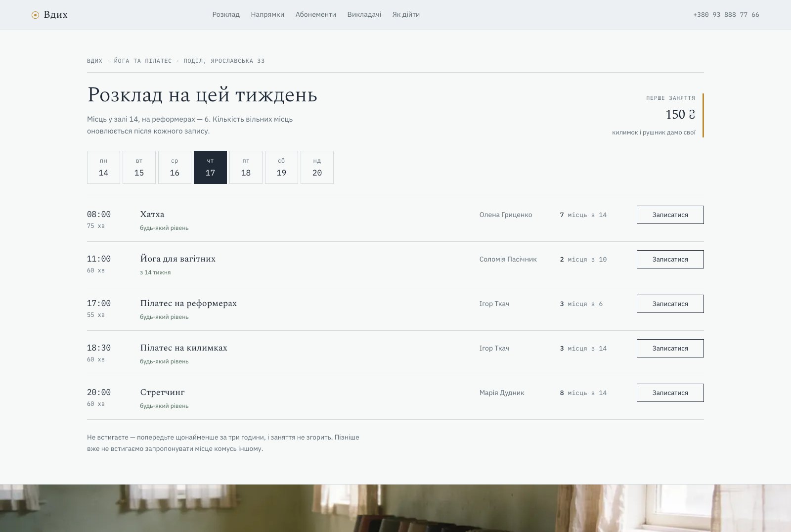Viewport: 791px width, 532px height.
Task: Select Monday 14 day tab
Action: point(103,167)
